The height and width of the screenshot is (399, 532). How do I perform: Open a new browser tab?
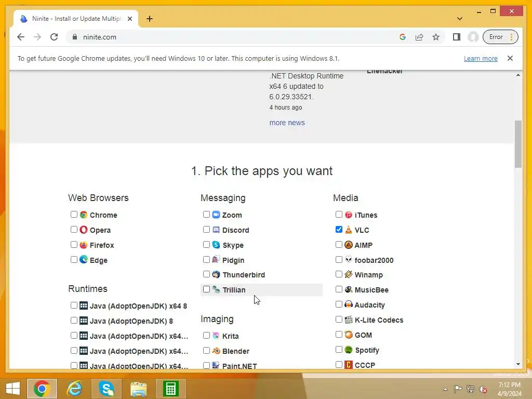pos(150,19)
